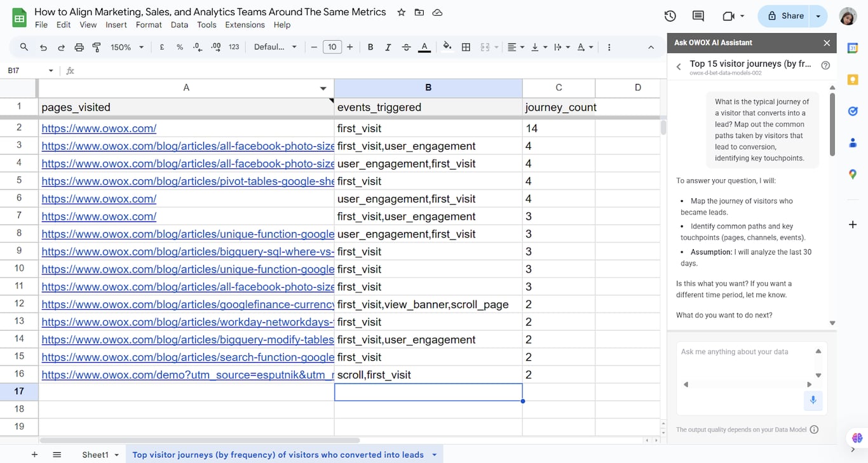The height and width of the screenshot is (463, 868).
Task: View the cloud document status icon
Action: click(437, 12)
